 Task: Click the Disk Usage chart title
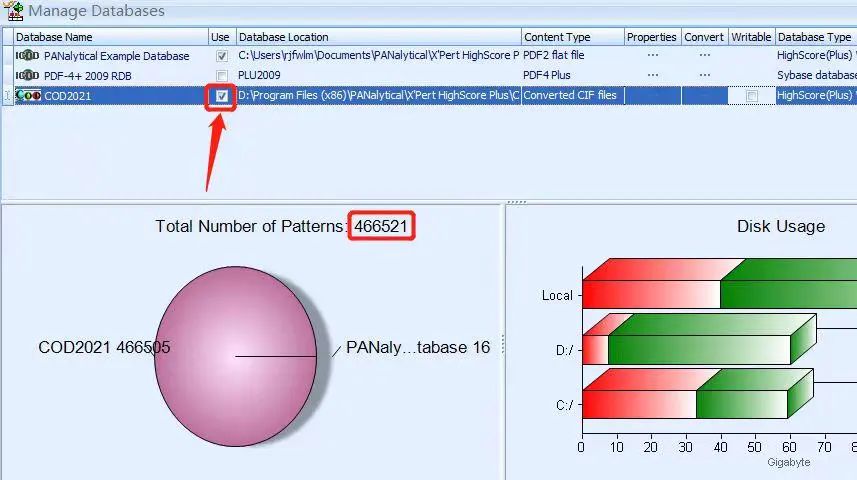(x=780, y=226)
